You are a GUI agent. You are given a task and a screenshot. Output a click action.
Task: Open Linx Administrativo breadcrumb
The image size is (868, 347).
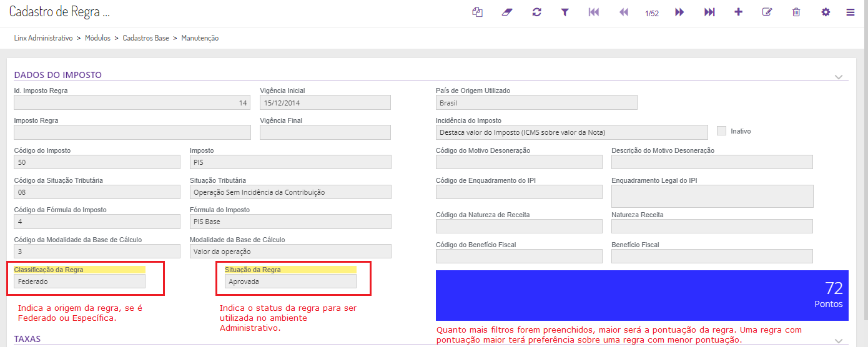(44, 38)
